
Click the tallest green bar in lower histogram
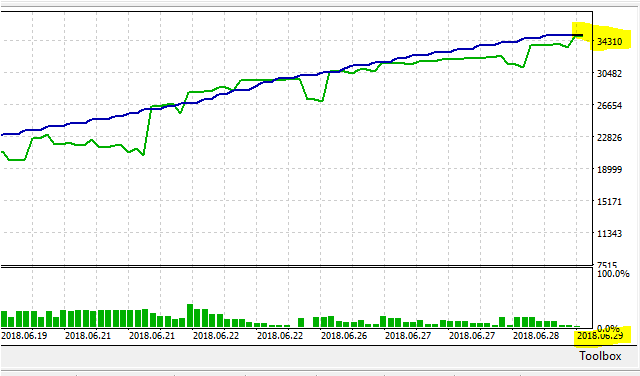190,316
